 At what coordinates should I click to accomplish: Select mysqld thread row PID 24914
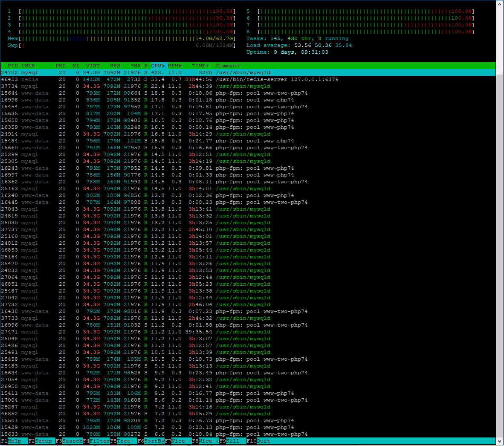[248, 134]
